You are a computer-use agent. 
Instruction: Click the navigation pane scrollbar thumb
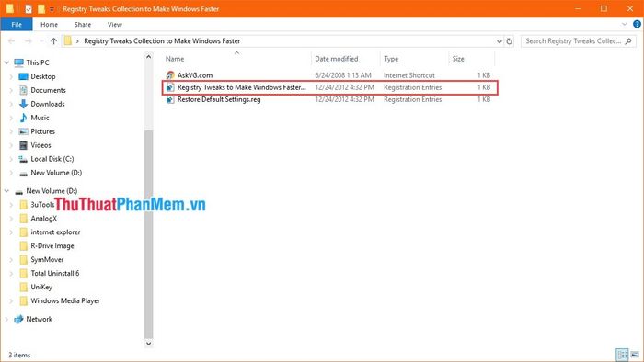click(149, 233)
